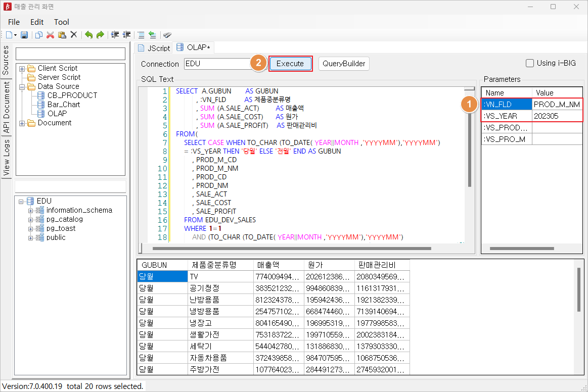This screenshot has width=588, height=392.
Task: Select the information_schema schema
Action: click(79, 210)
